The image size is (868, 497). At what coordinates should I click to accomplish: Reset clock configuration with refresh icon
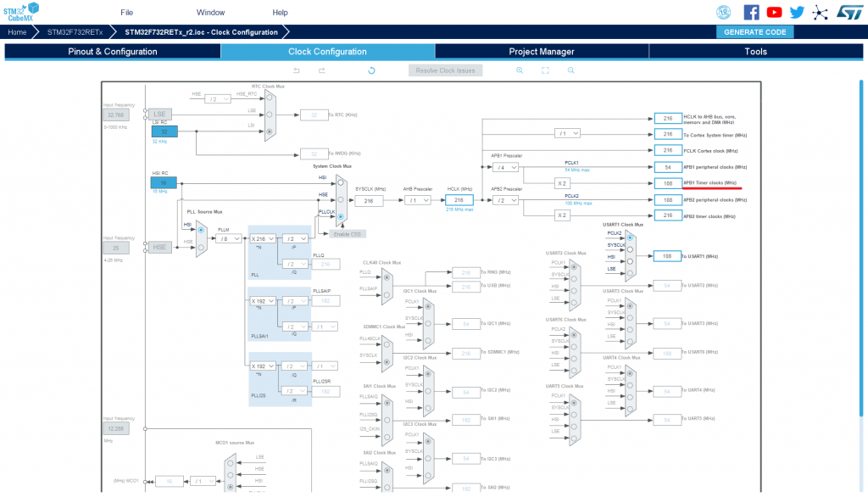[371, 70]
